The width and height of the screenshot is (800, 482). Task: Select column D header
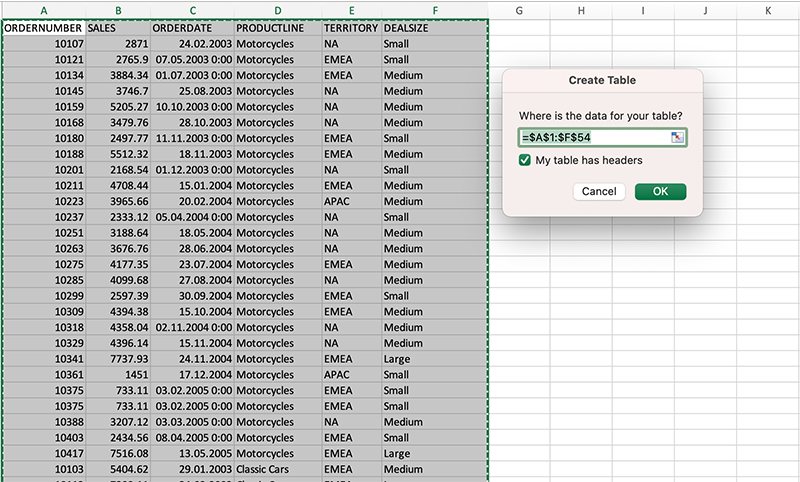pos(277,10)
